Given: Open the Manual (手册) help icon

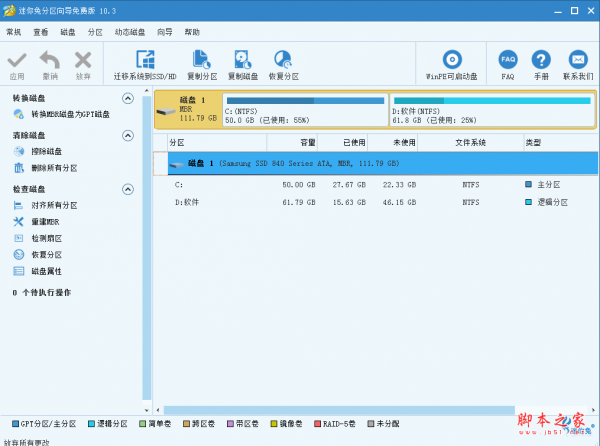Looking at the screenshot, I should 541,60.
